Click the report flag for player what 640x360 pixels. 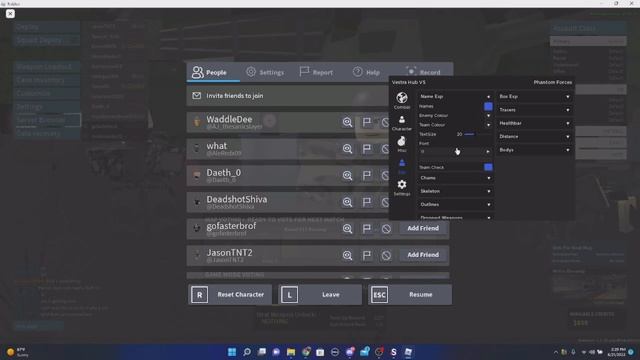[367, 149]
